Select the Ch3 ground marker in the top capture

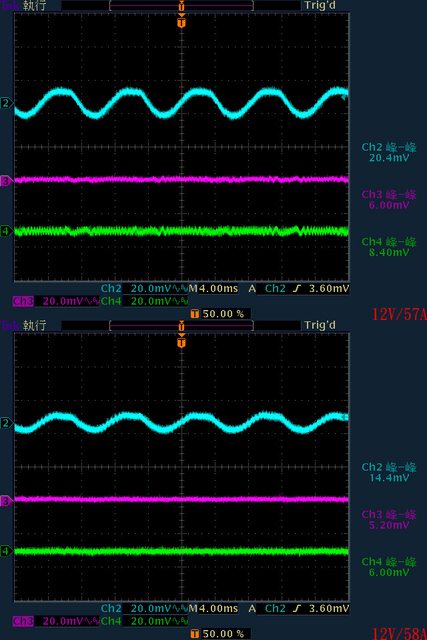point(5,180)
